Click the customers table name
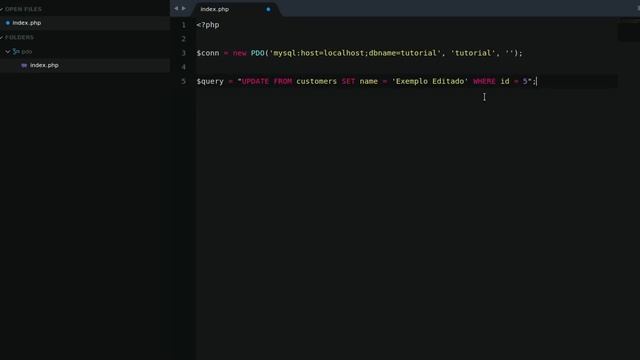 click(x=316, y=81)
